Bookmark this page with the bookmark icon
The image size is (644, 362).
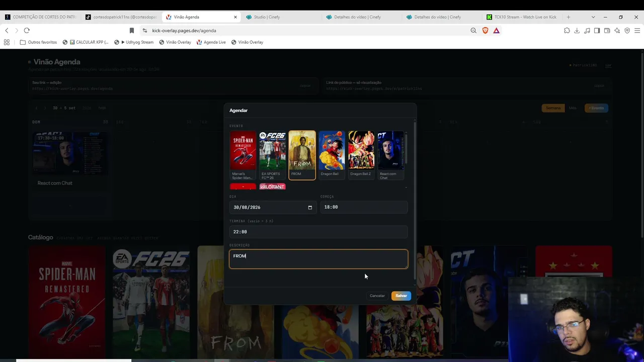[x=132, y=31]
